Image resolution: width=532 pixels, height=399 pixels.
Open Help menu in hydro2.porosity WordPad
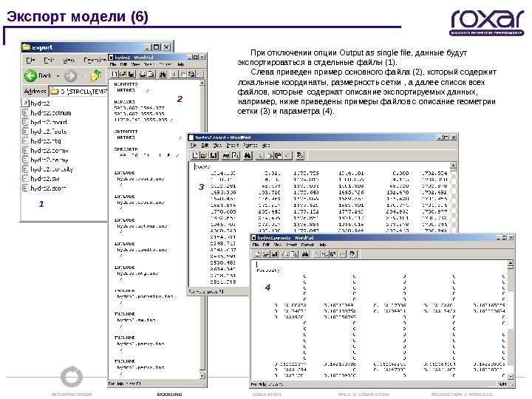[323, 245]
